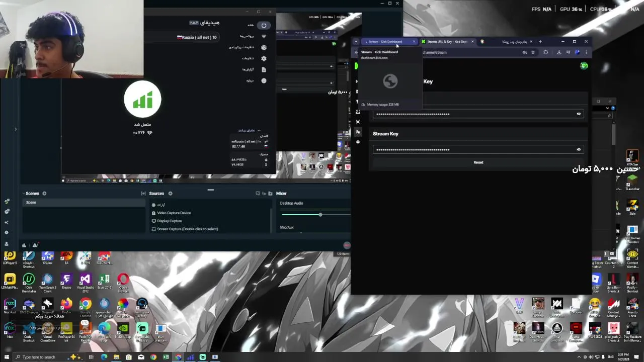Viewport: 644px width, 362px height.
Task: Open Kick dashboard sidebar settings gear
Action: 358,142
